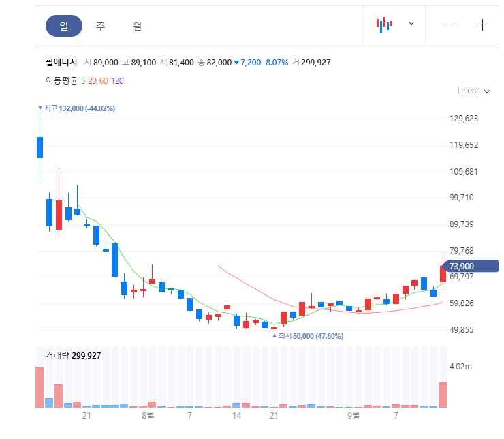
Task: Open the Linear scale dropdown
Action: 473,91
